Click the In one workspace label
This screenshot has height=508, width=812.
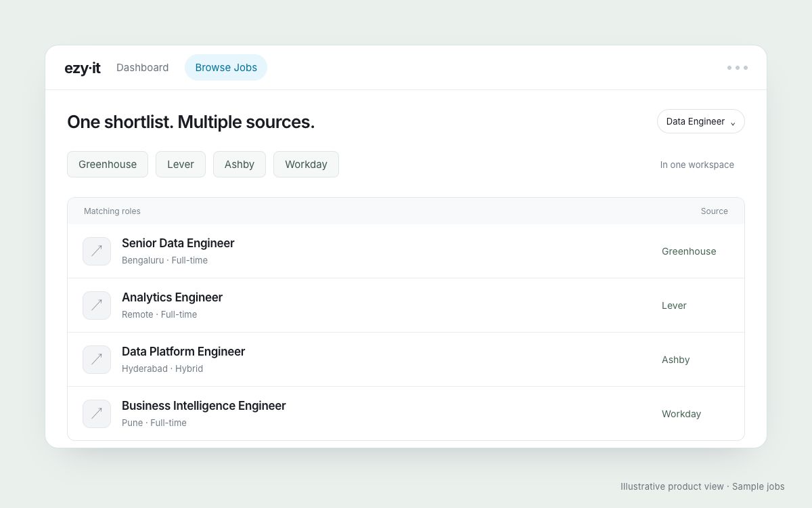[697, 165]
